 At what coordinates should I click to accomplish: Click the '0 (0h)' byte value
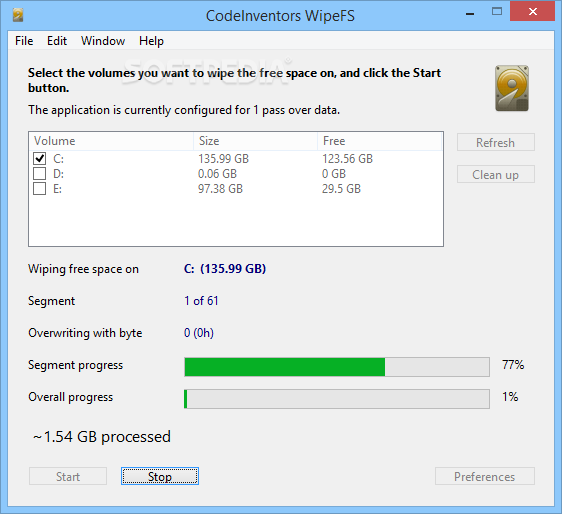click(x=199, y=333)
